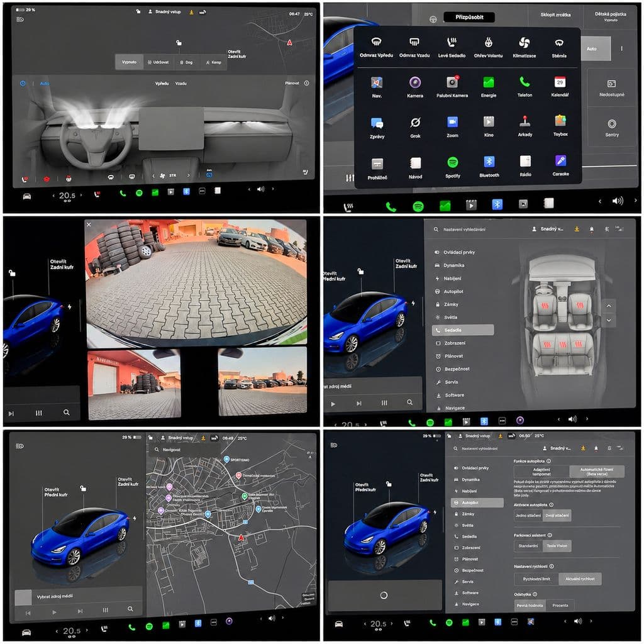Enable Kemp camp mode on the climate screen
This screenshot has height=644, width=644.
(x=214, y=62)
